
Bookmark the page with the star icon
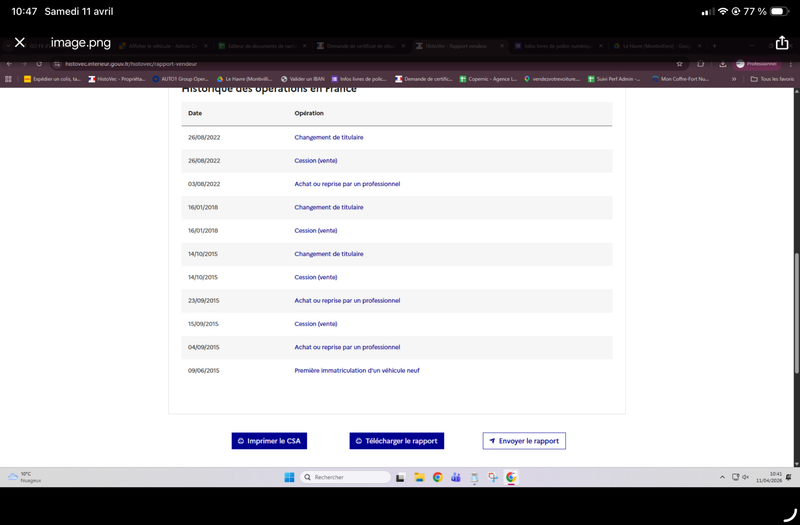point(679,64)
